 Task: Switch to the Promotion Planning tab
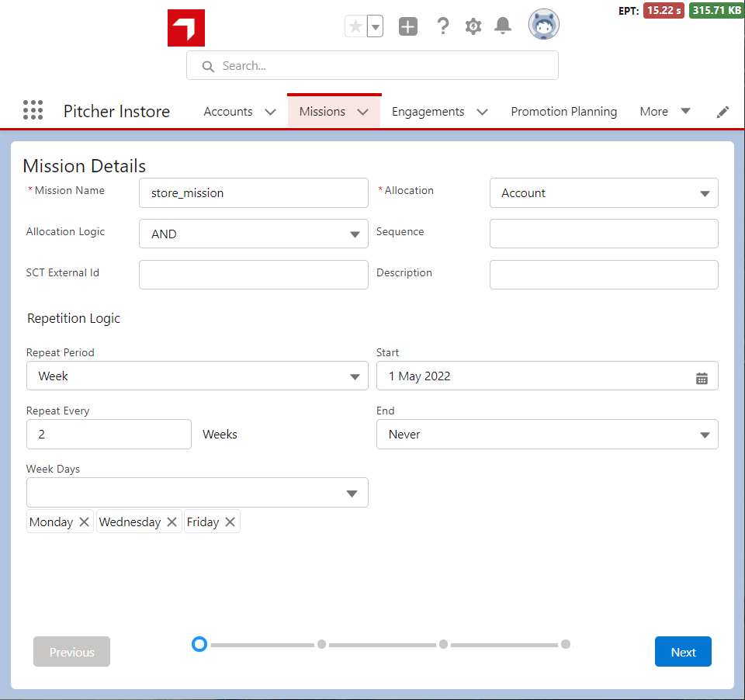pos(563,112)
